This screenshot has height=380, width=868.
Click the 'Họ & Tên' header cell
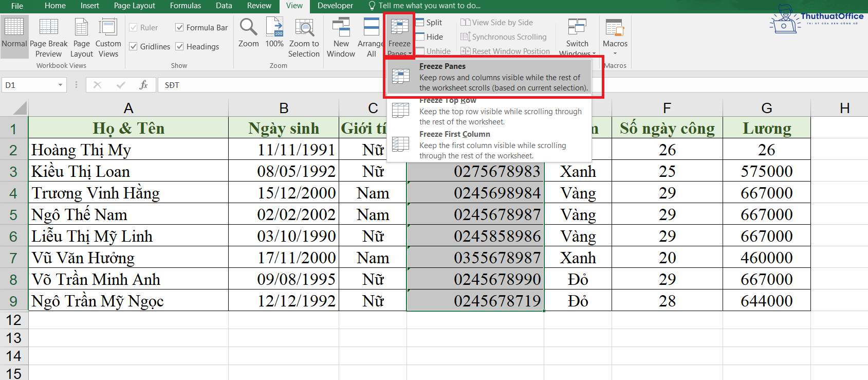pyautogui.click(x=128, y=128)
